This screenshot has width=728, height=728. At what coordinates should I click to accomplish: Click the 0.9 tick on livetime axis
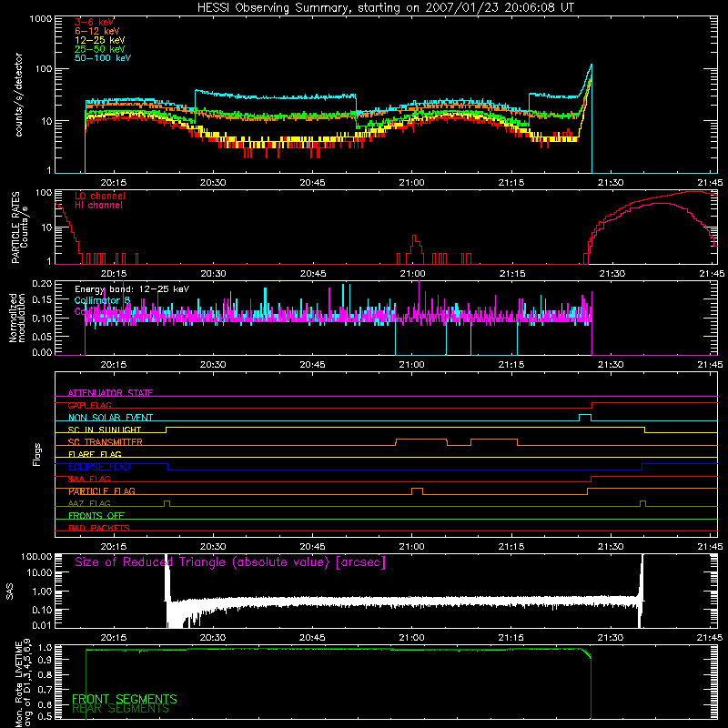coord(46,660)
